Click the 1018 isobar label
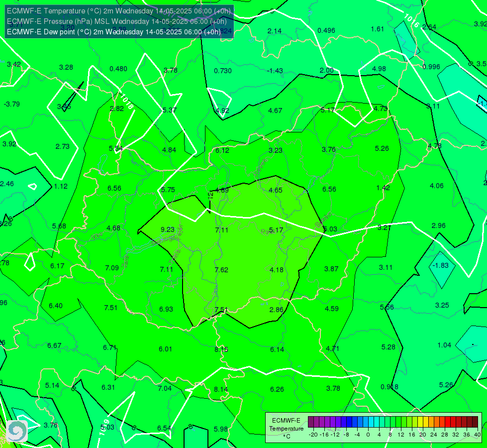This screenshot has height=448, width=487. point(127,102)
